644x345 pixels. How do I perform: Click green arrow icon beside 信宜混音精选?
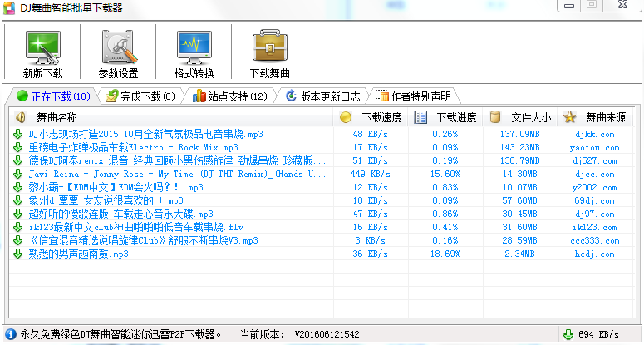click(17, 240)
